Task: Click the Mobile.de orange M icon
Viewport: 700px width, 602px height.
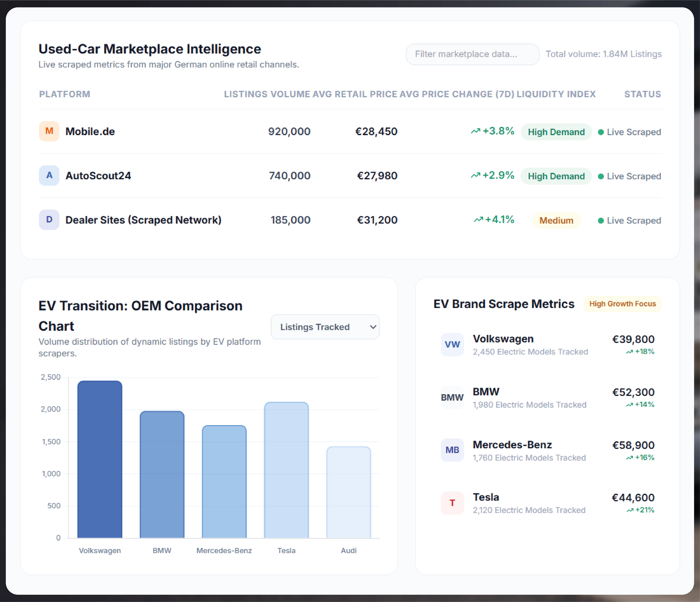Action: pyautogui.click(x=49, y=131)
